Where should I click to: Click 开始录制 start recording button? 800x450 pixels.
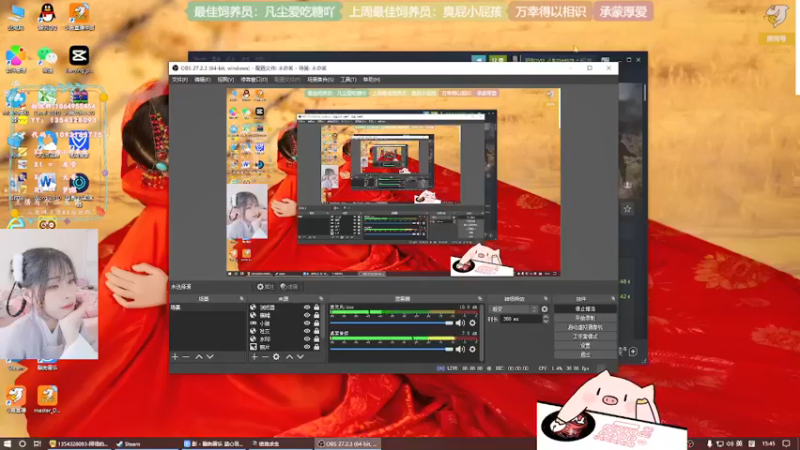tap(585, 318)
